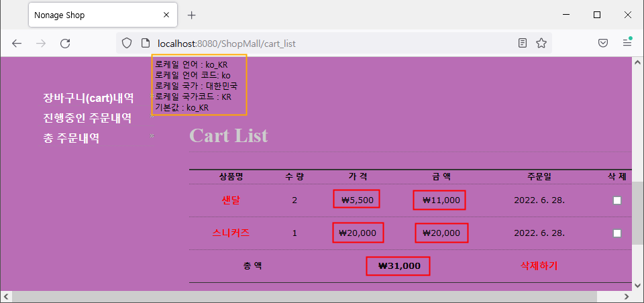Image resolution: width=644 pixels, height=303 pixels.
Task: Click the 스니커즈 row ₩20,000 amount cell
Action: tap(441, 233)
